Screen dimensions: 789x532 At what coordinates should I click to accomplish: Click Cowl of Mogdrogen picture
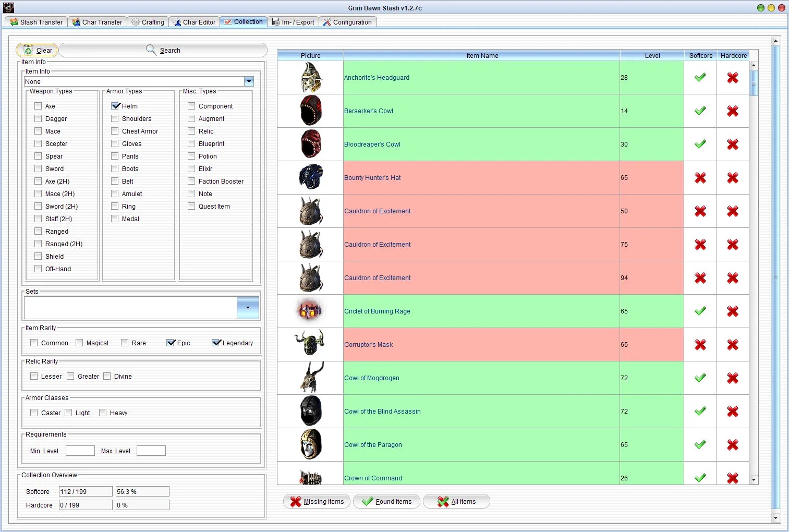pos(311,378)
